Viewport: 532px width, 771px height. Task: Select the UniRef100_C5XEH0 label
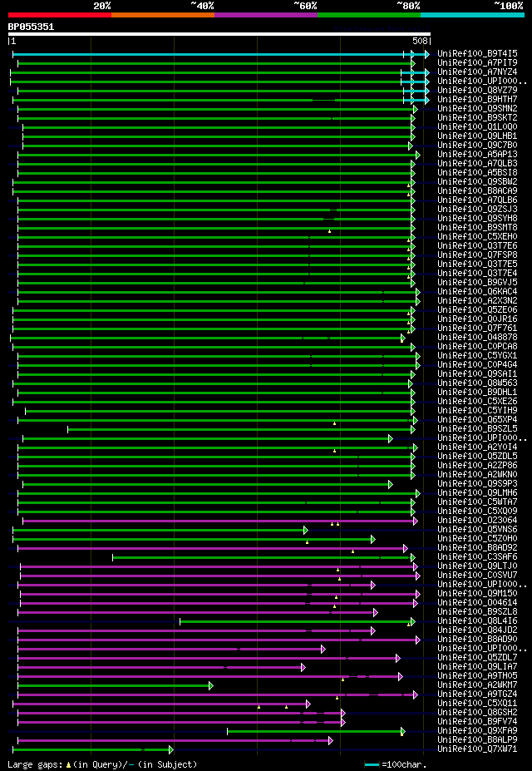[477, 237]
